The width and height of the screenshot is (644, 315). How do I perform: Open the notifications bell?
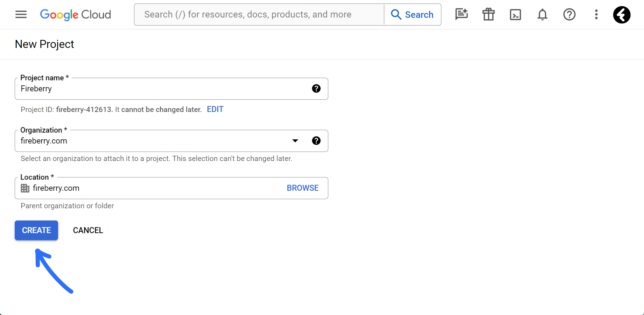pyautogui.click(x=542, y=14)
